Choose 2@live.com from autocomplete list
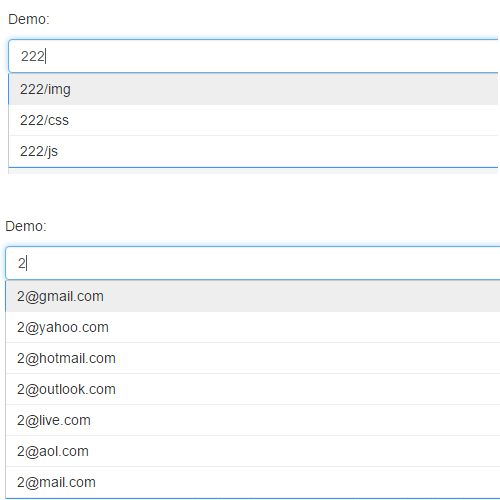 (253, 420)
